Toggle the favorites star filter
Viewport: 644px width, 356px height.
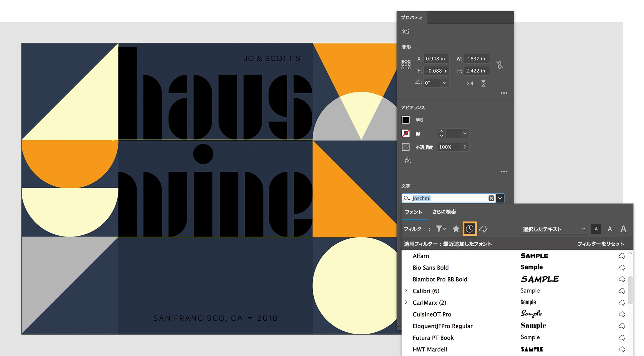coord(456,229)
